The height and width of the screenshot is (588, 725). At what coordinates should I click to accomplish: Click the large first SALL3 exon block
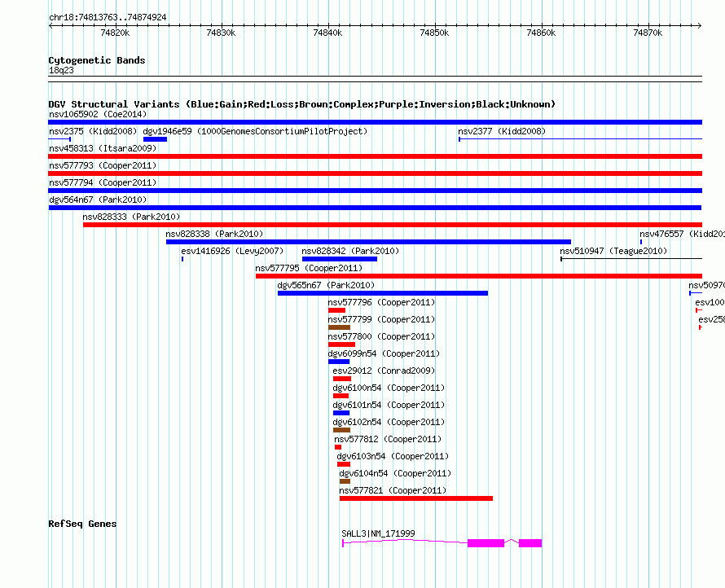[486, 543]
